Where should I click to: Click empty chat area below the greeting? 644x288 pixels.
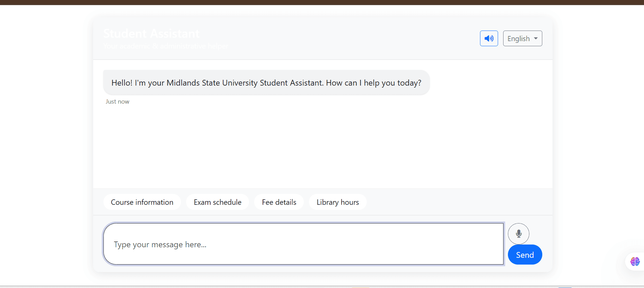point(322,146)
